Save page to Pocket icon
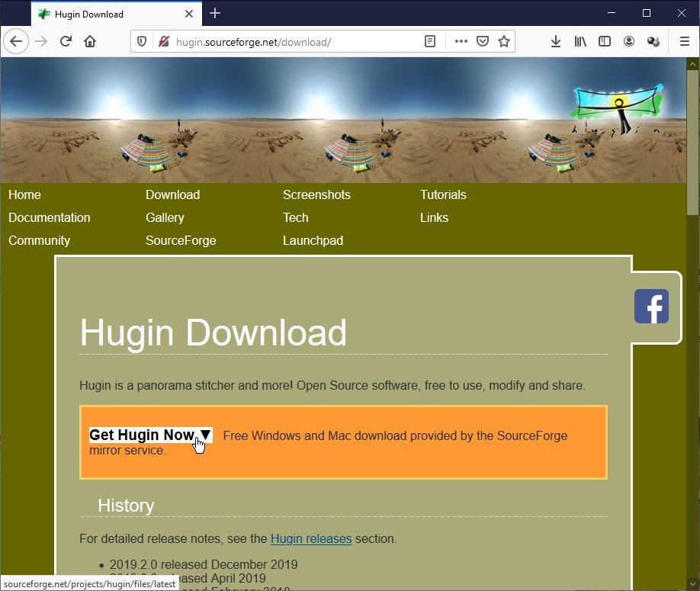 point(483,42)
